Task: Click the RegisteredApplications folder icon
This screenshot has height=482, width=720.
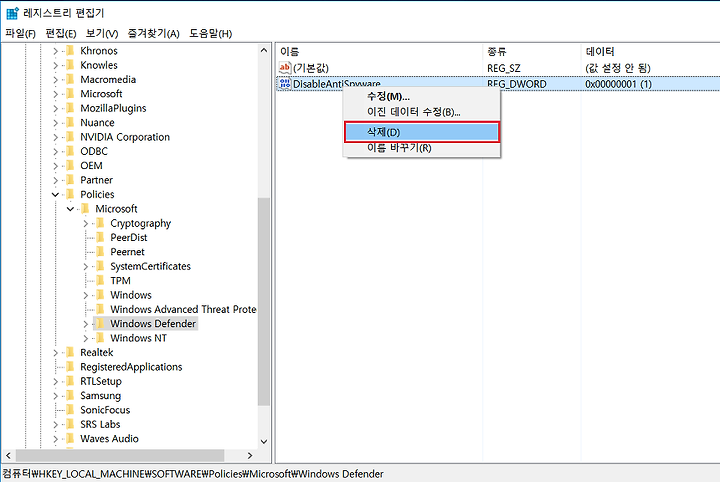Action: click(x=70, y=367)
